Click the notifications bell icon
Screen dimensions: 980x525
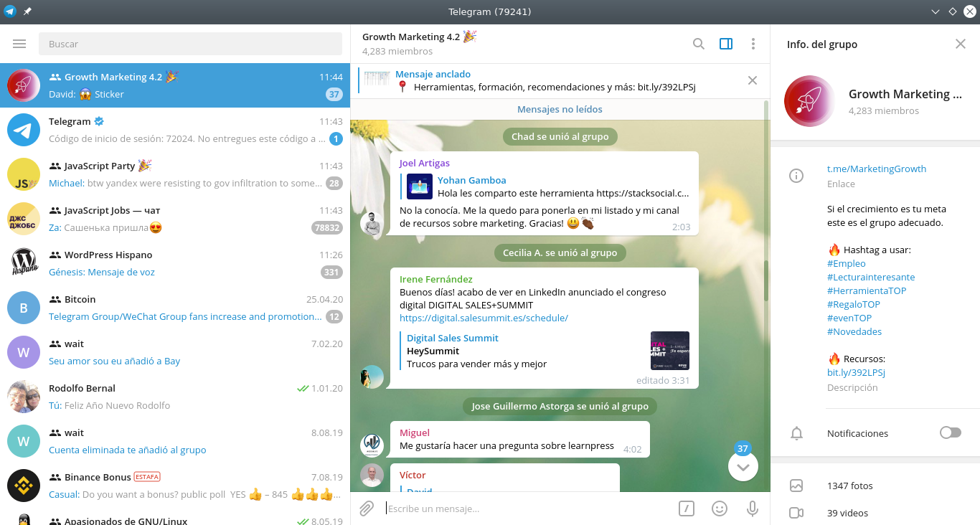pos(796,433)
